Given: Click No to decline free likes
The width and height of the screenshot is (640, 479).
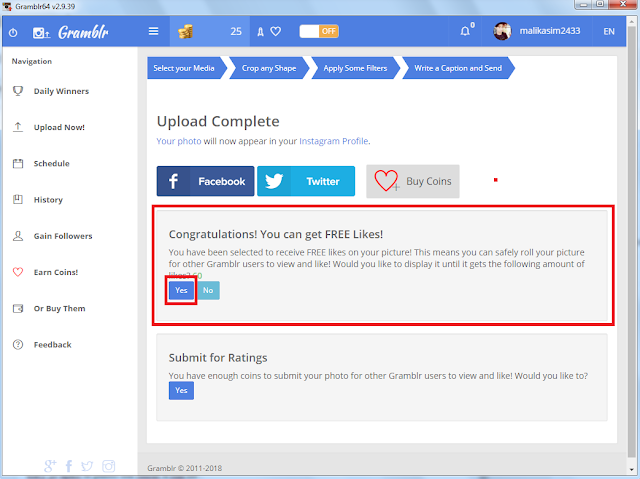Looking at the screenshot, I should click(x=208, y=291).
